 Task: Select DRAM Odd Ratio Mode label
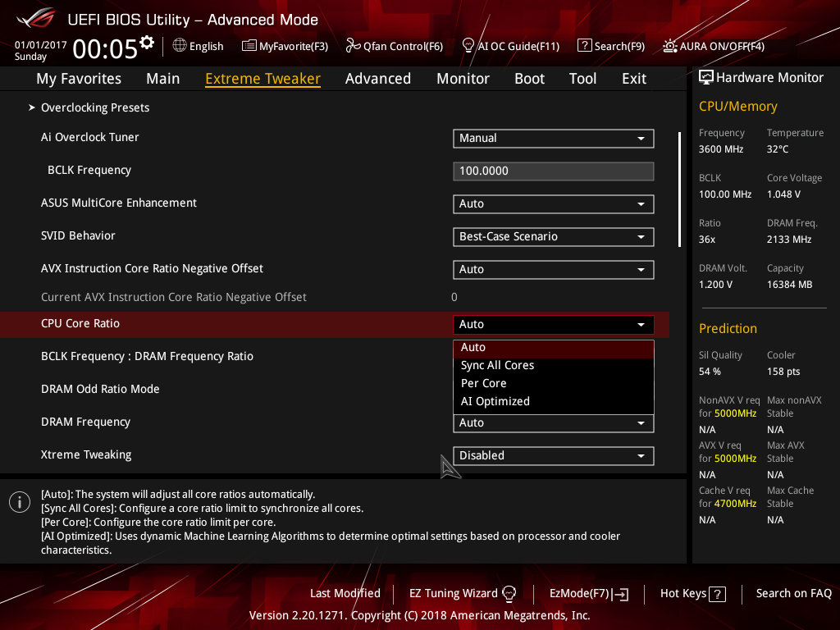100,389
